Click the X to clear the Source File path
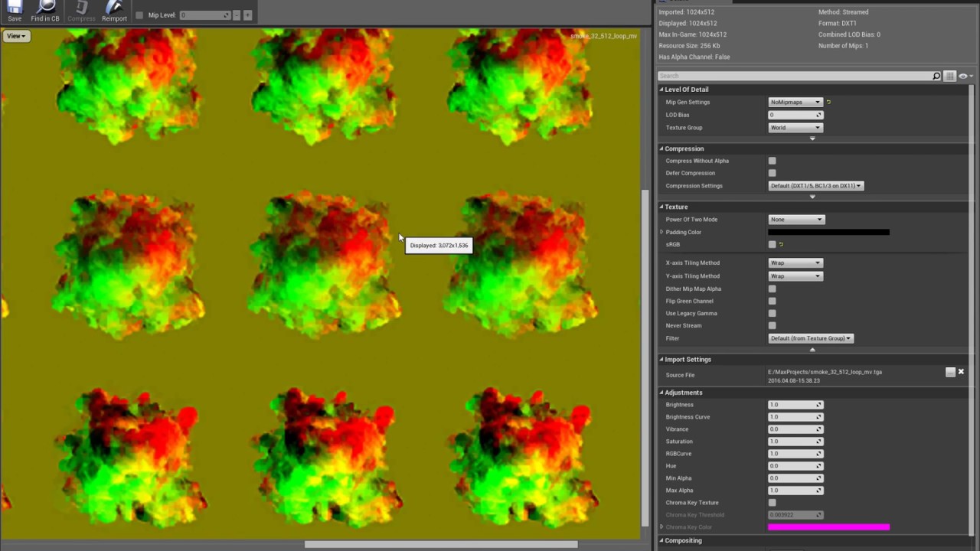 pos(961,372)
